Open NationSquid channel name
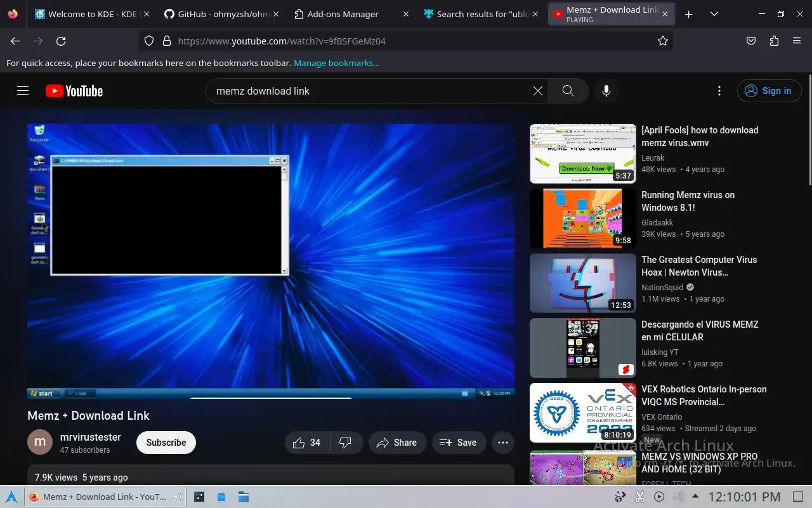 click(662, 288)
